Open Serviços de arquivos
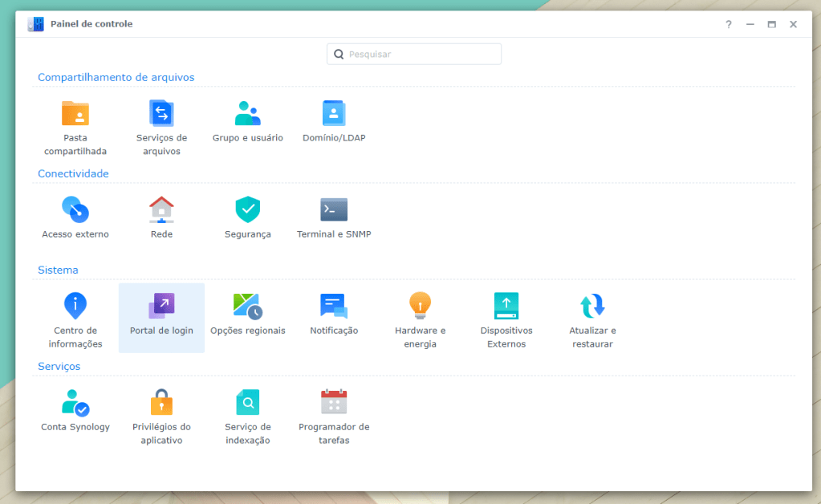The image size is (821, 504). tap(161, 115)
